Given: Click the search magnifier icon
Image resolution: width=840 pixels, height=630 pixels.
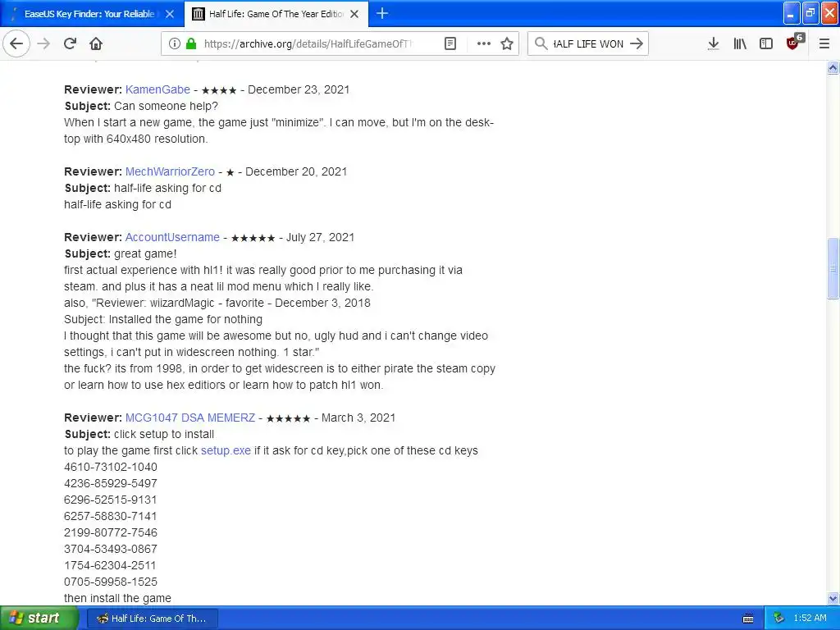Looking at the screenshot, I should [541, 43].
